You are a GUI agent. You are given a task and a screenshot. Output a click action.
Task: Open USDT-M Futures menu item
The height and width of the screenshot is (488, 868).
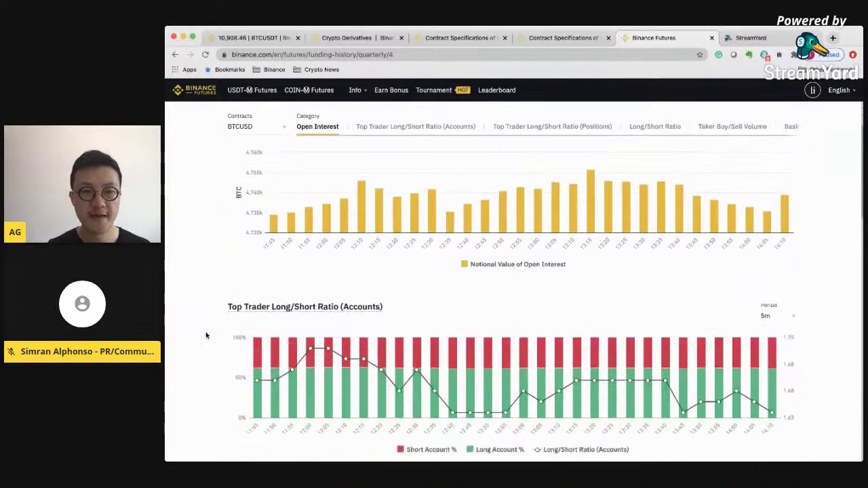252,90
